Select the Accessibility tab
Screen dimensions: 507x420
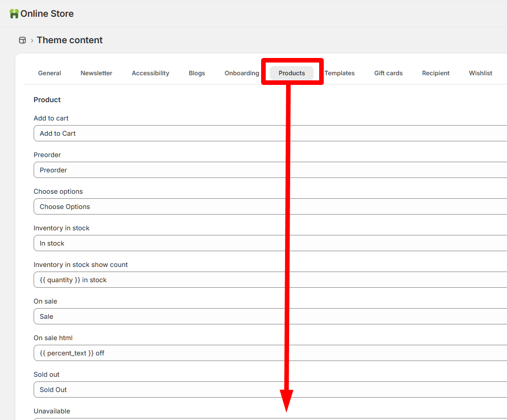coord(150,73)
